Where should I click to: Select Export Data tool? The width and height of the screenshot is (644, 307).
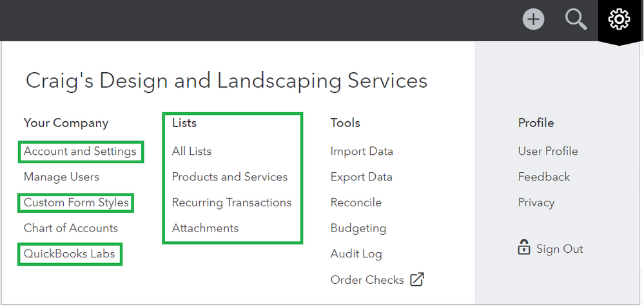click(361, 177)
